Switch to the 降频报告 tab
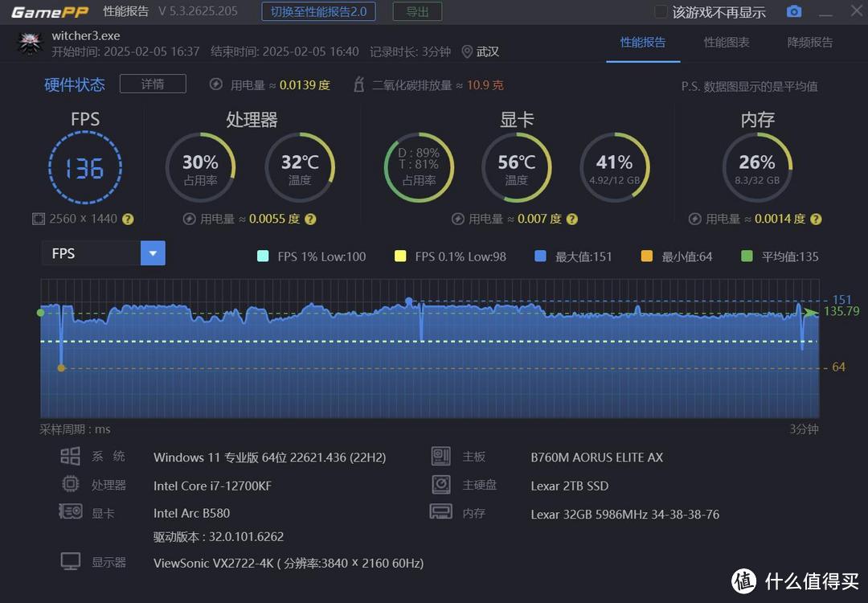Screen dimensions: 868x603 coord(810,43)
